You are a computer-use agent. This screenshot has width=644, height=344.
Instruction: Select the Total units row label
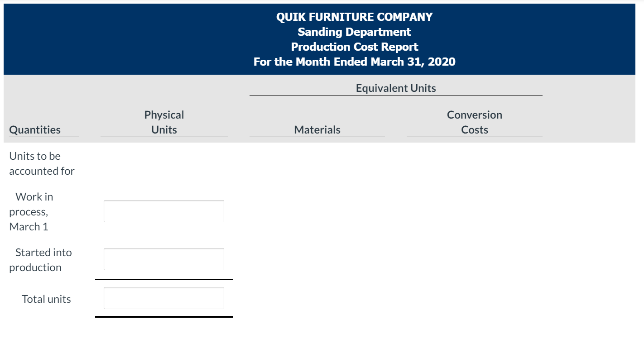(x=46, y=299)
